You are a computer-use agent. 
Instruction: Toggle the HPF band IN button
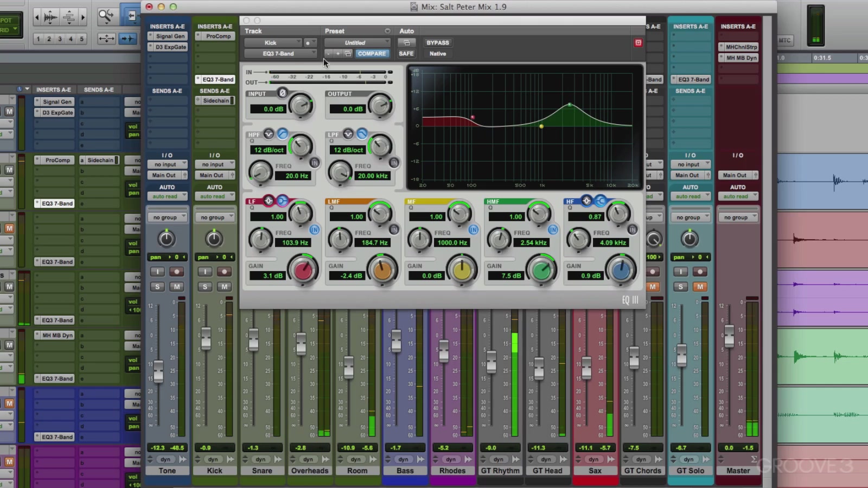pos(315,163)
